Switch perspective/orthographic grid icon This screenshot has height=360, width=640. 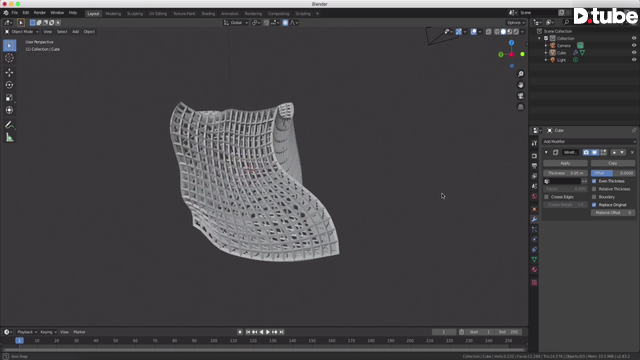[520, 107]
